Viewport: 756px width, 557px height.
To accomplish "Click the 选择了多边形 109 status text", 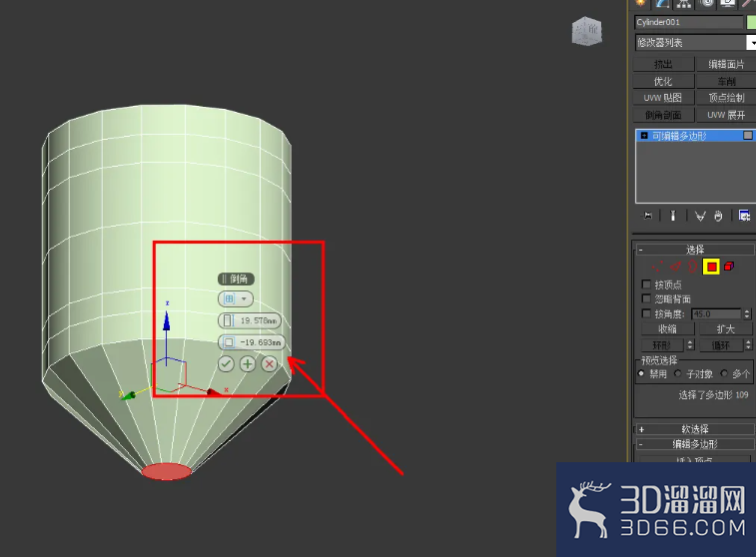I will pos(713,395).
